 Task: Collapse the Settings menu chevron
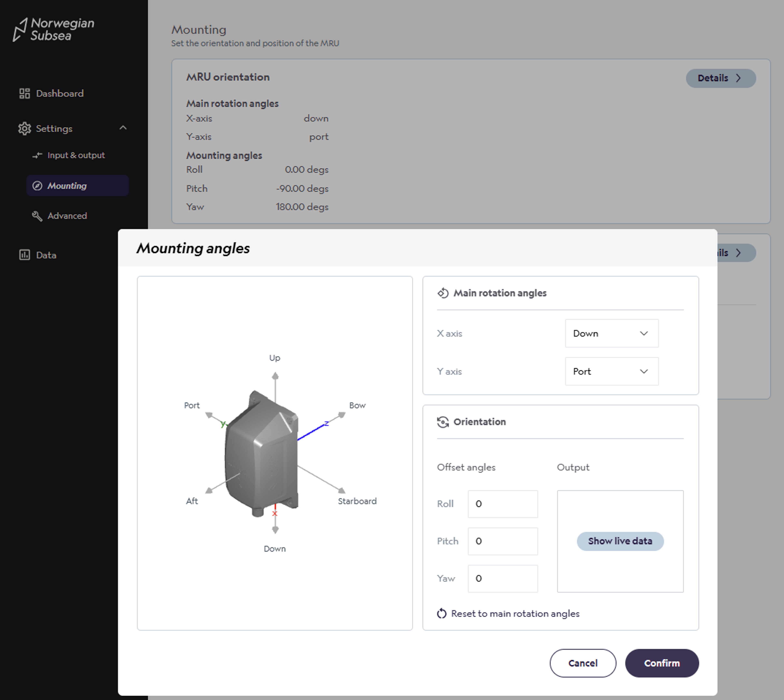click(x=123, y=128)
